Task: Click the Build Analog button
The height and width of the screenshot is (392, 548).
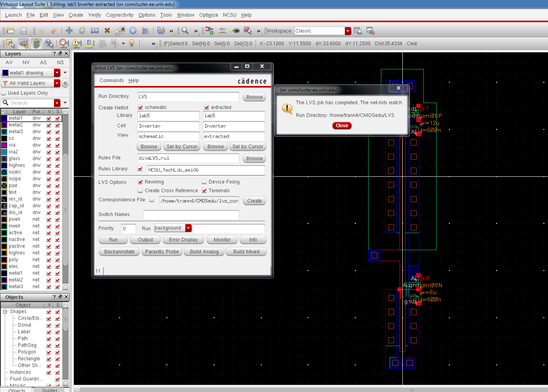Action: coord(204,252)
